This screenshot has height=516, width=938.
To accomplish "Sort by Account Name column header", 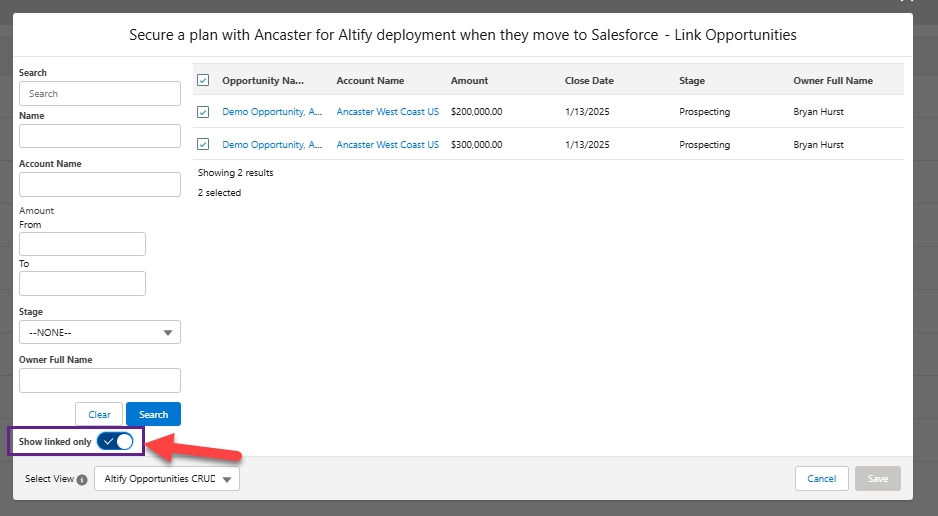I will pos(370,81).
